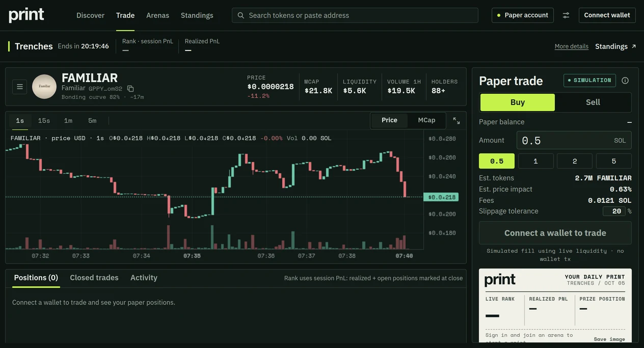Screen dimensions: 644x348
Task: Click the -11.2% price change
Action: (258, 96)
